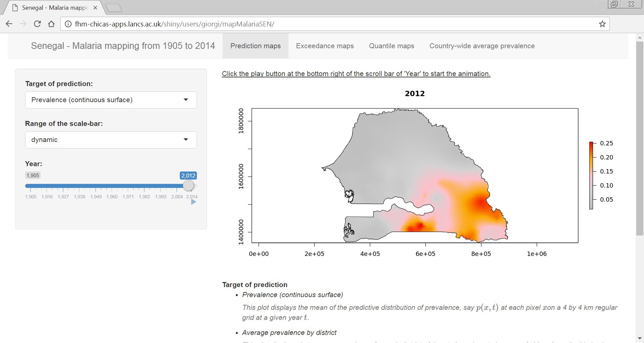Switch to the Exceedance maps tab
Image resolution: width=644 pixels, height=343 pixels.
click(325, 46)
